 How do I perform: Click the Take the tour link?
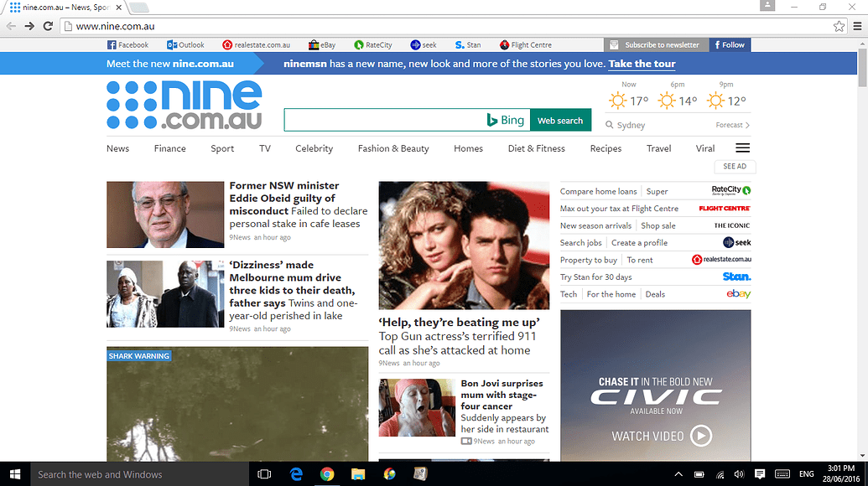pyautogui.click(x=641, y=63)
